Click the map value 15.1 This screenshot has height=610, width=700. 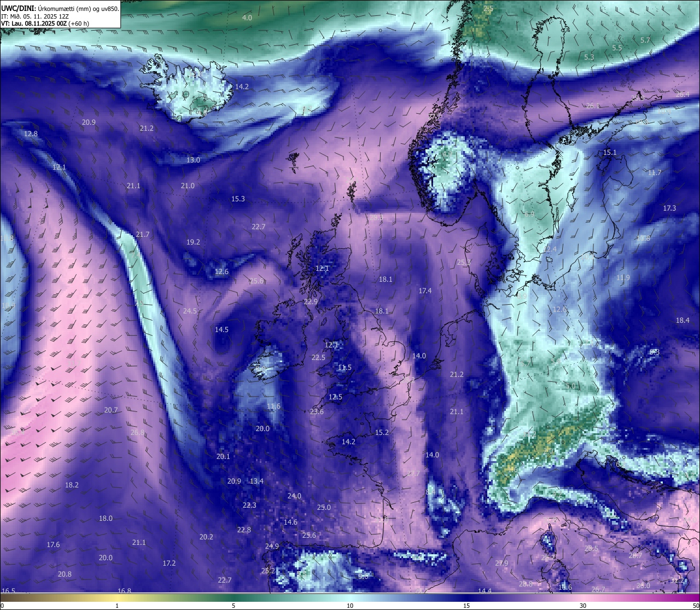(610, 153)
